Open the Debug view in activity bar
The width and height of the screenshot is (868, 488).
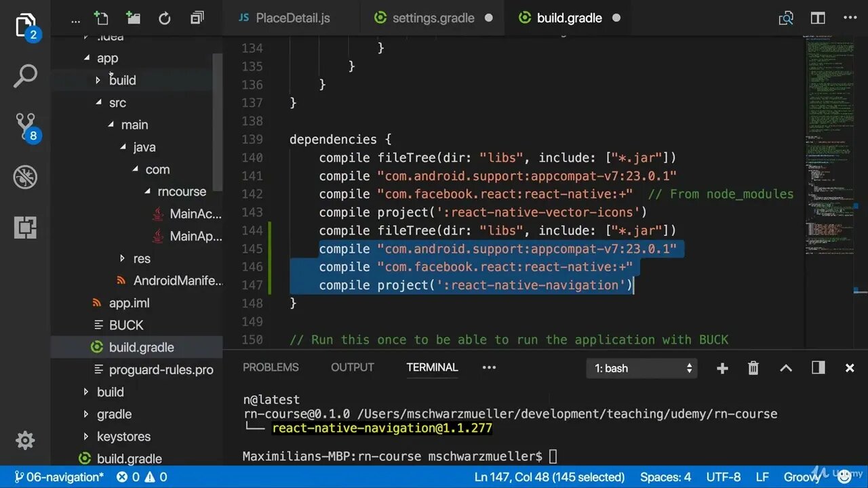[x=25, y=178]
